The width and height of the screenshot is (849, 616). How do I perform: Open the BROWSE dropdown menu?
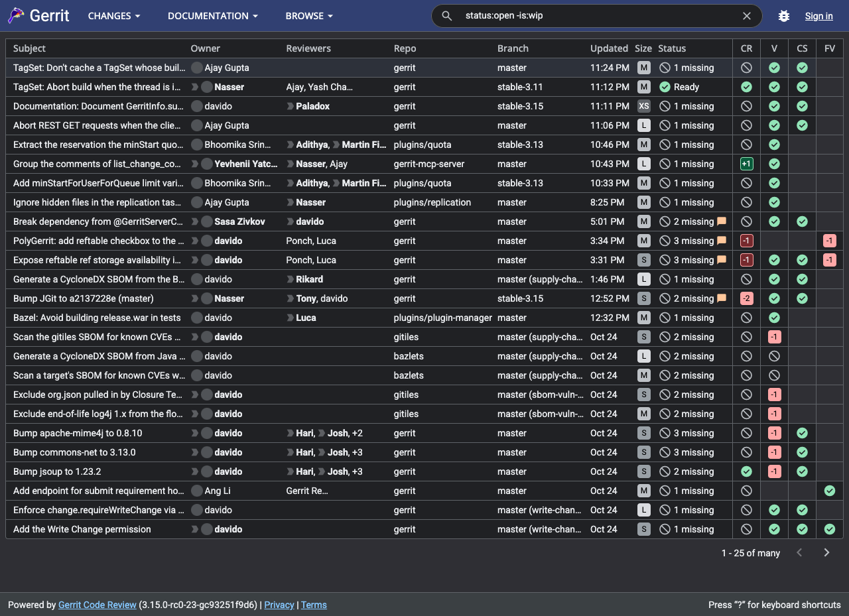click(x=309, y=16)
